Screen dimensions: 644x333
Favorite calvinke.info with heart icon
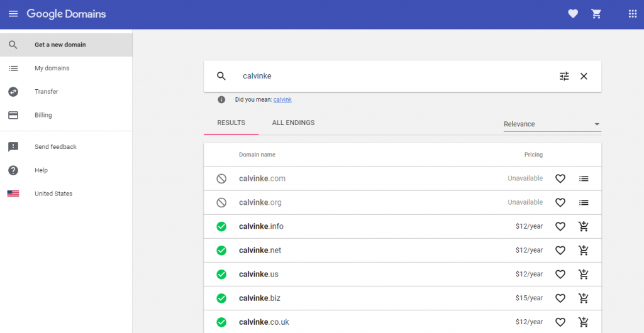click(560, 226)
